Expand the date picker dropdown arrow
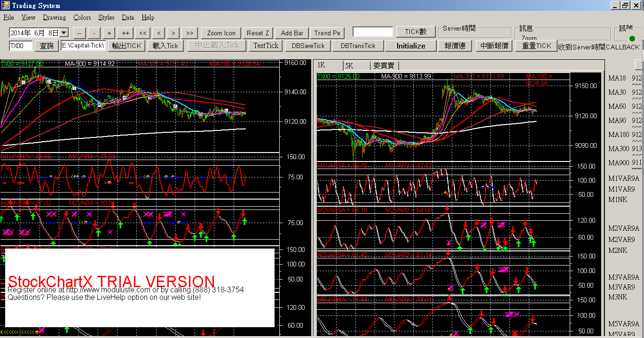 coord(64,33)
